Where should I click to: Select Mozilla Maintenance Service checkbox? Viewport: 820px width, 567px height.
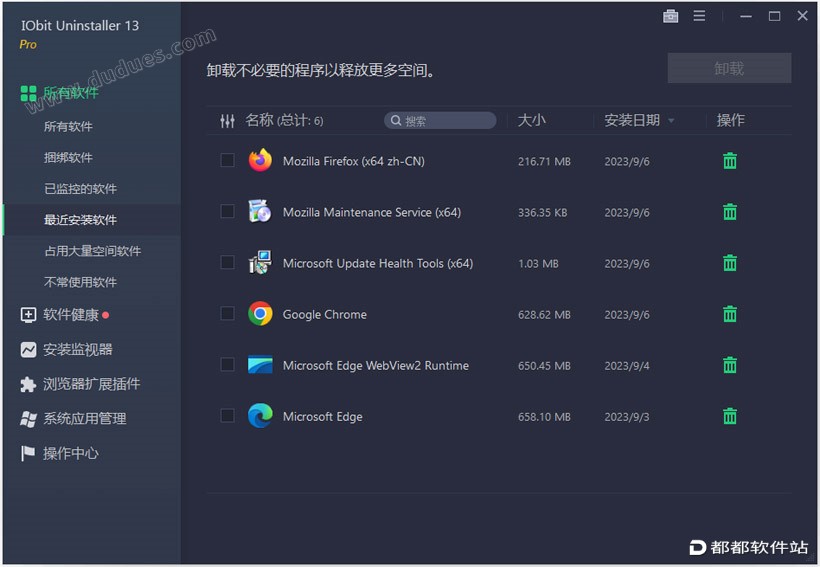pos(227,211)
